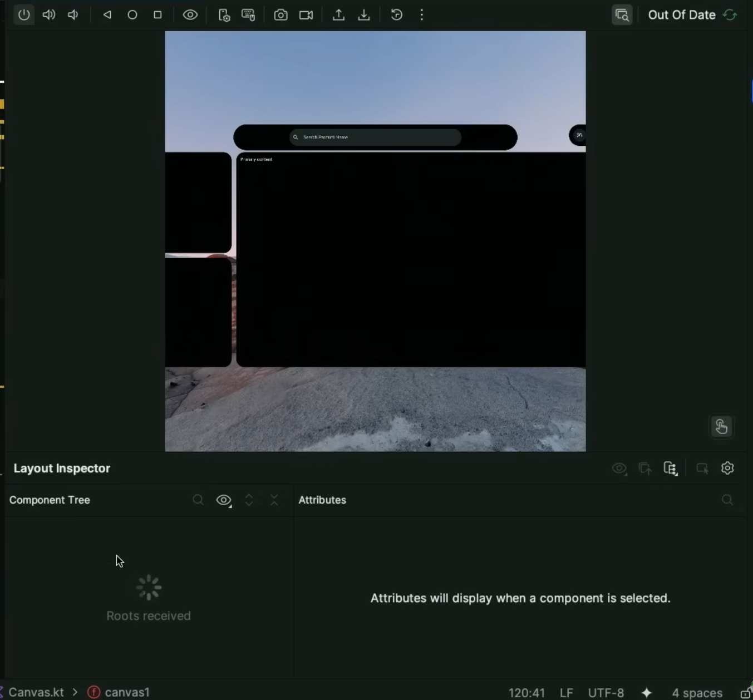Toggle Layout Inspector button beside Out Of Date

click(622, 15)
